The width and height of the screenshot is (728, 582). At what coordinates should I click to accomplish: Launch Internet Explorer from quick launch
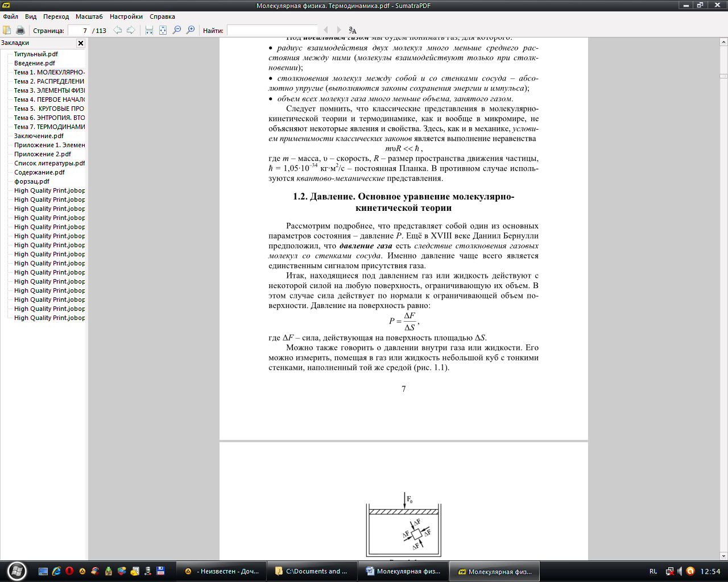pos(56,571)
